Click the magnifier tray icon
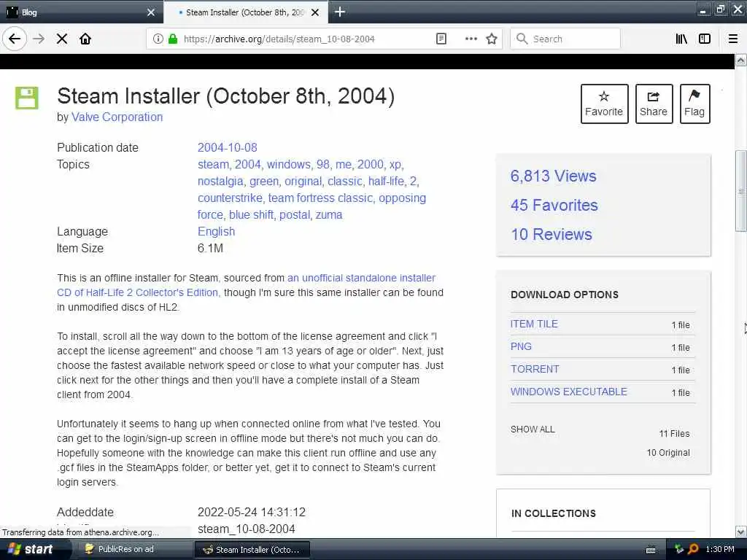This screenshot has height=560, width=747. pos(693,549)
